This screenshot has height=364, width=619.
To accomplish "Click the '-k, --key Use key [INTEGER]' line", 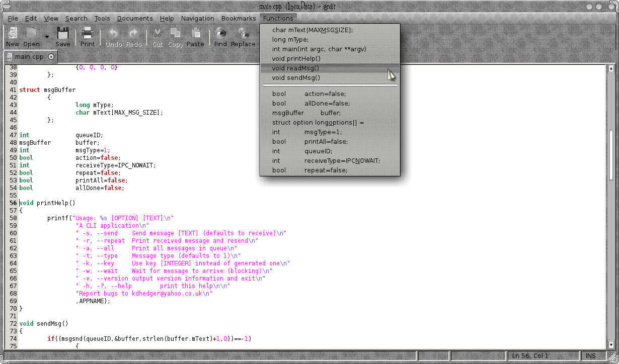I will click(x=183, y=263).
